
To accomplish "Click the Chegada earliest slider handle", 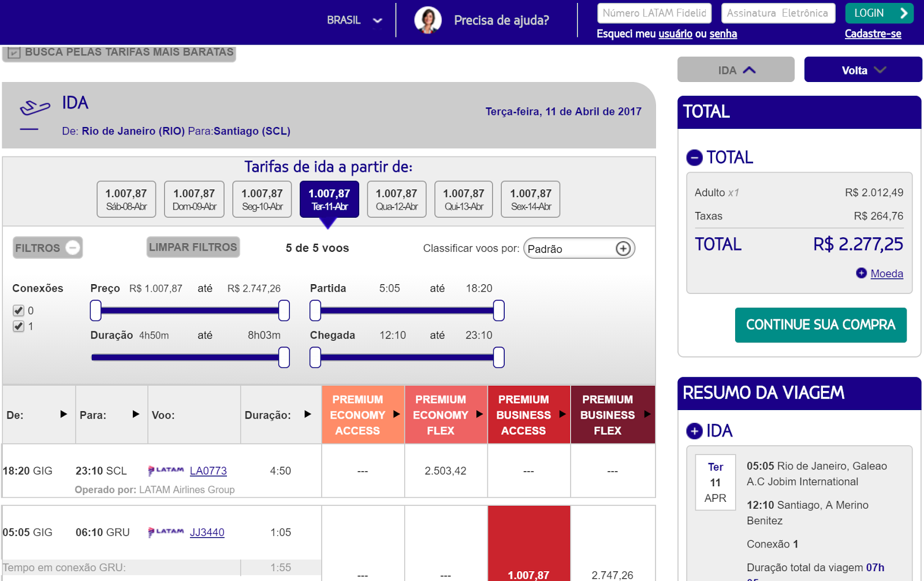I will (315, 357).
